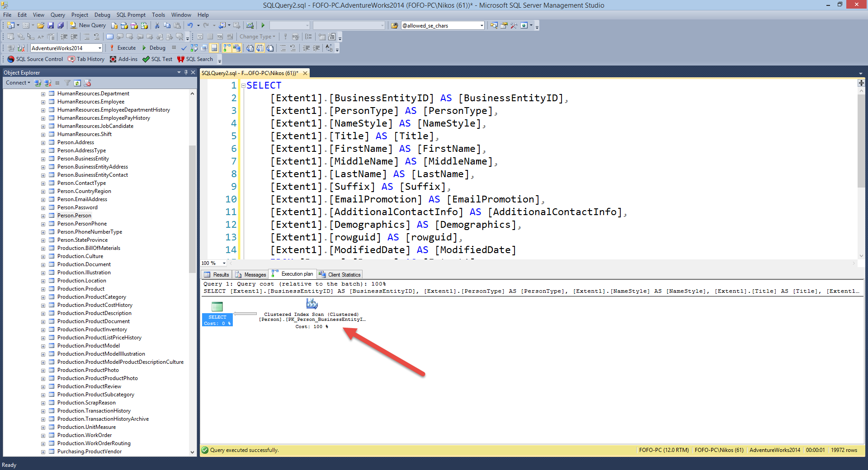Click the Save disk icon

coord(51,25)
